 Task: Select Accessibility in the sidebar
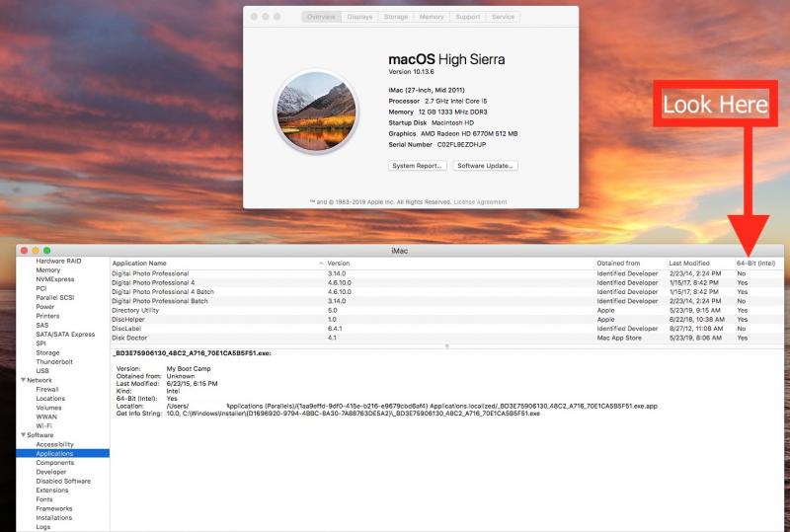[55, 444]
